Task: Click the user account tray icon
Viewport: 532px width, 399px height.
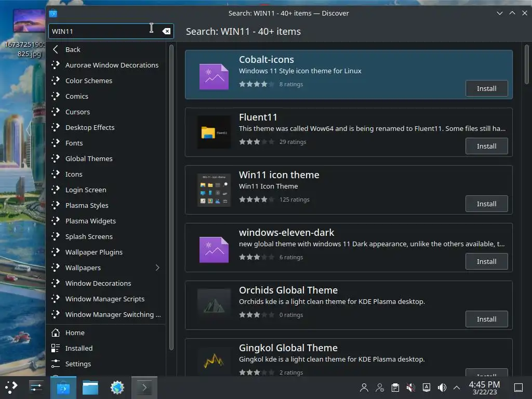Action: tap(364, 388)
